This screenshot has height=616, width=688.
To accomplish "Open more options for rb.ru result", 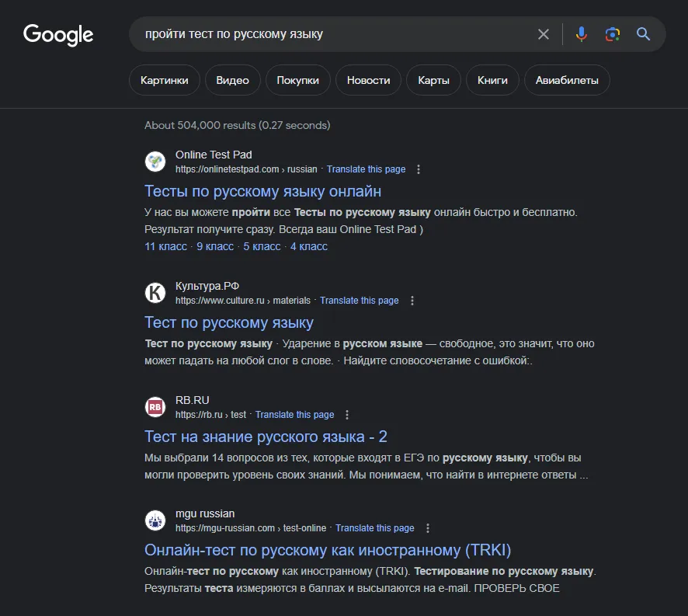I will pyautogui.click(x=347, y=415).
